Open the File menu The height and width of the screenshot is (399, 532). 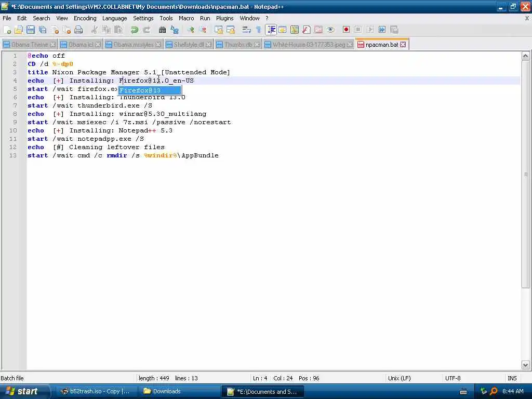7,18
